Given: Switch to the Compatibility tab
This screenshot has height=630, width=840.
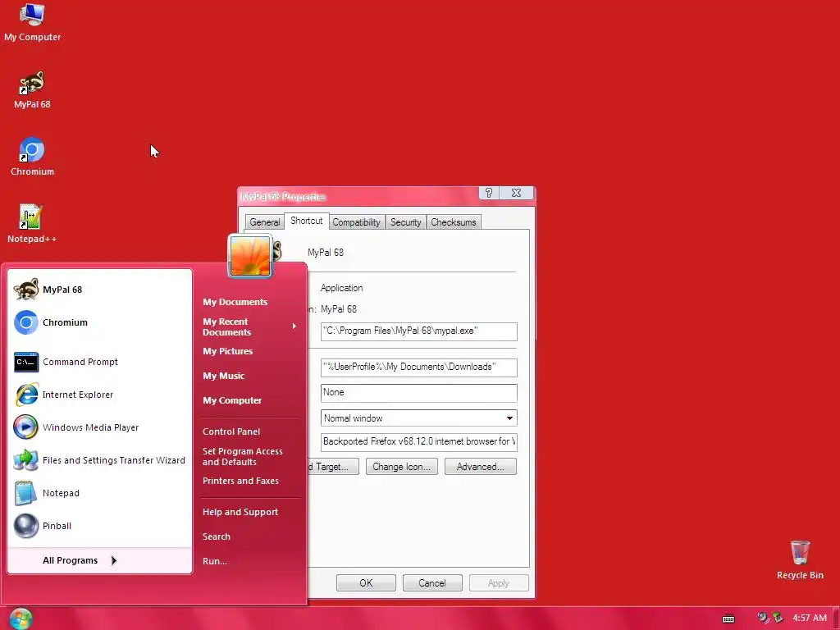Looking at the screenshot, I should pyautogui.click(x=356, y=222).
